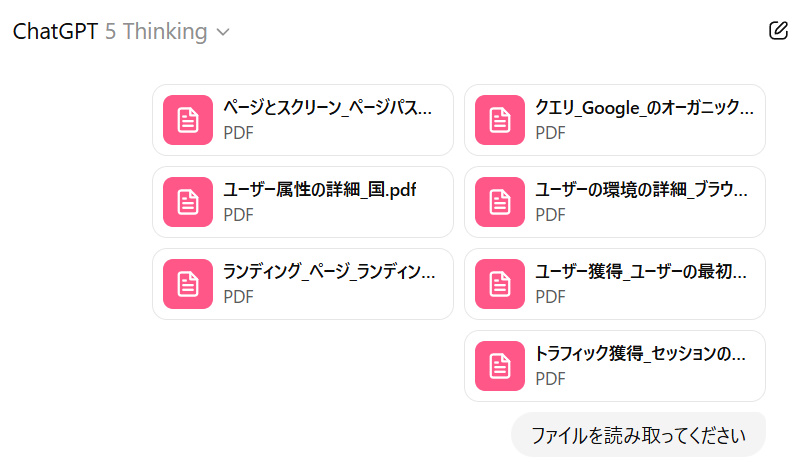
Task: Click the new chat compose icon
Action: 779,31
